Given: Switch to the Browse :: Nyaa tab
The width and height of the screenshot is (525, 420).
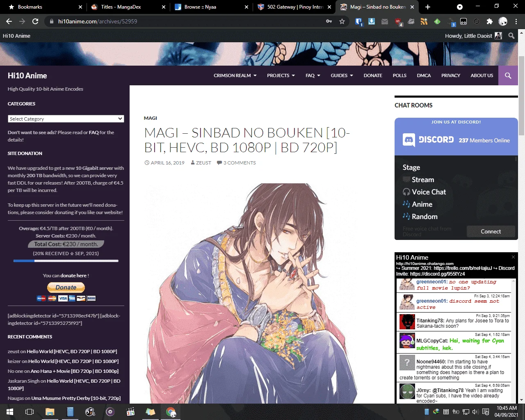Looking at the screenshot, I should tap(211, 7).
